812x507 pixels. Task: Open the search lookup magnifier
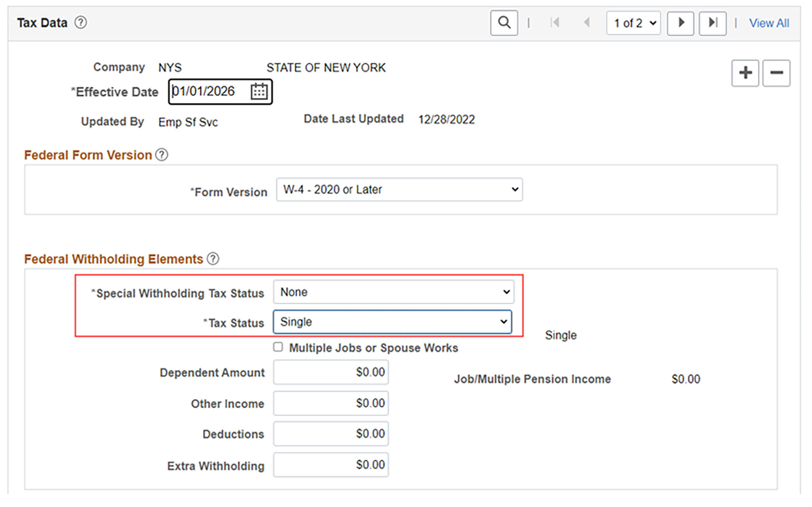tap(504, 23)
